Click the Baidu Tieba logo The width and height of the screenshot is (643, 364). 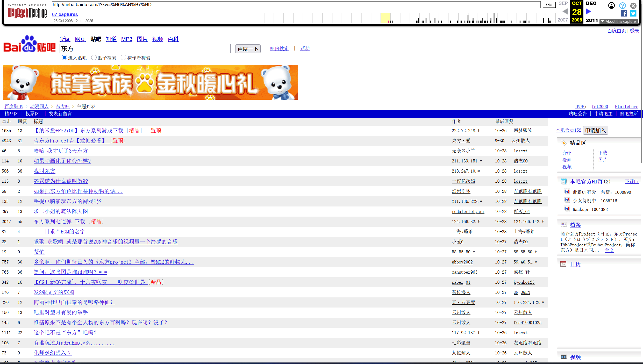point(29,44)
